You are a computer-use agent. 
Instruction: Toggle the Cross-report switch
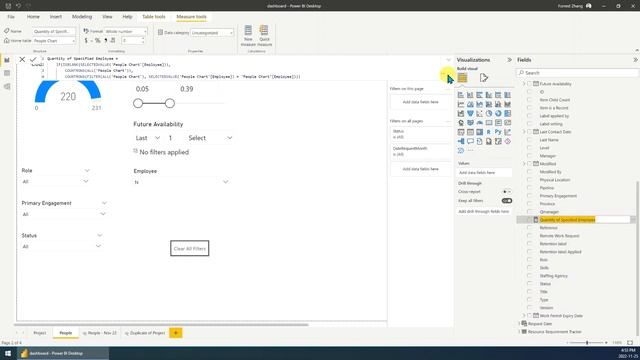[x=507, y=191]
